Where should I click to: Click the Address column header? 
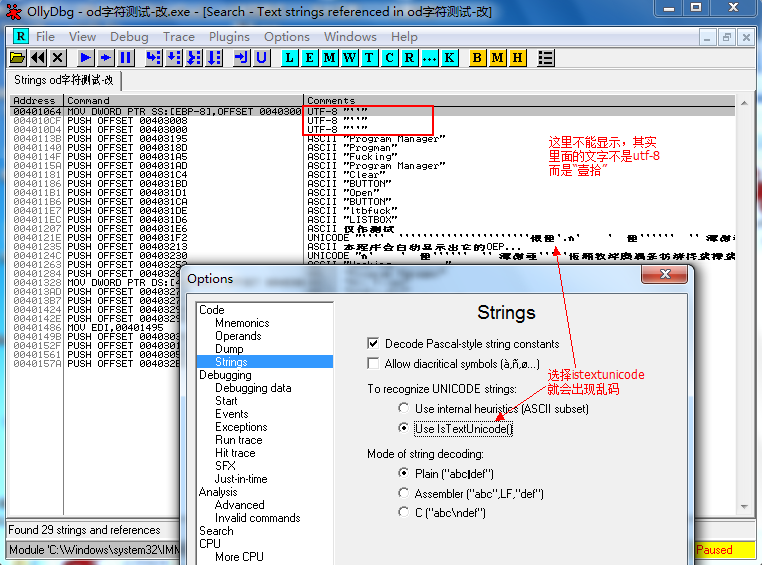point(36,101)
